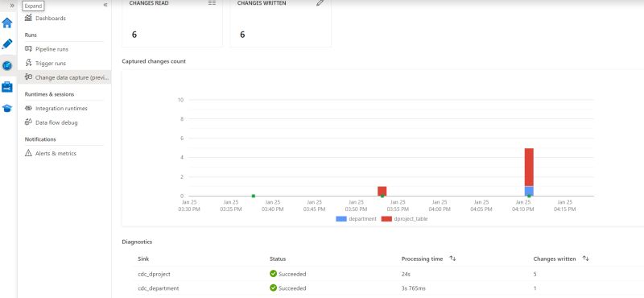Click the Sink column header
Viewport: 644px width, 298px height.
(143, 259)
